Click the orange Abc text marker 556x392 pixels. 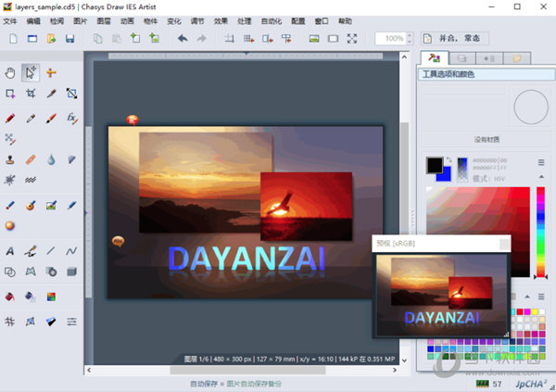tap(118, 241)
